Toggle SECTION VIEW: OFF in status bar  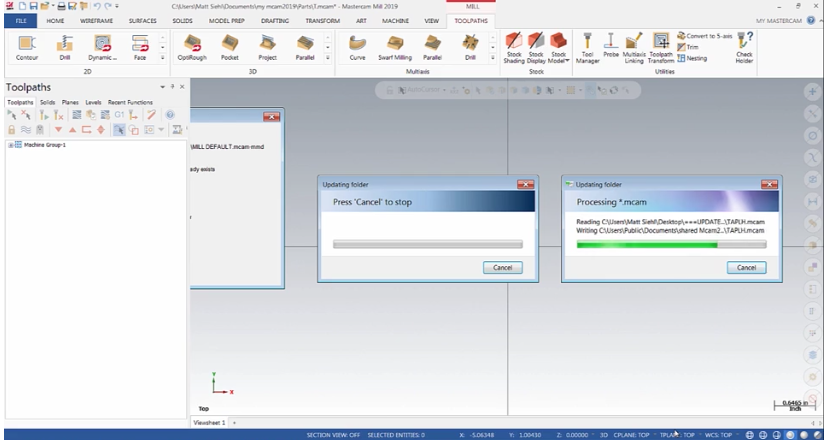pos(333,435)
